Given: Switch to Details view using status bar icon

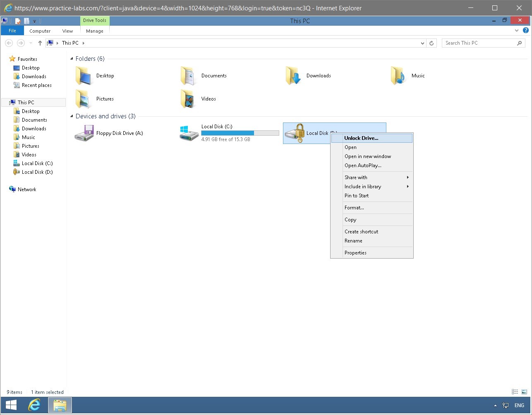Looking at the screenshot, I should (515, 391).
